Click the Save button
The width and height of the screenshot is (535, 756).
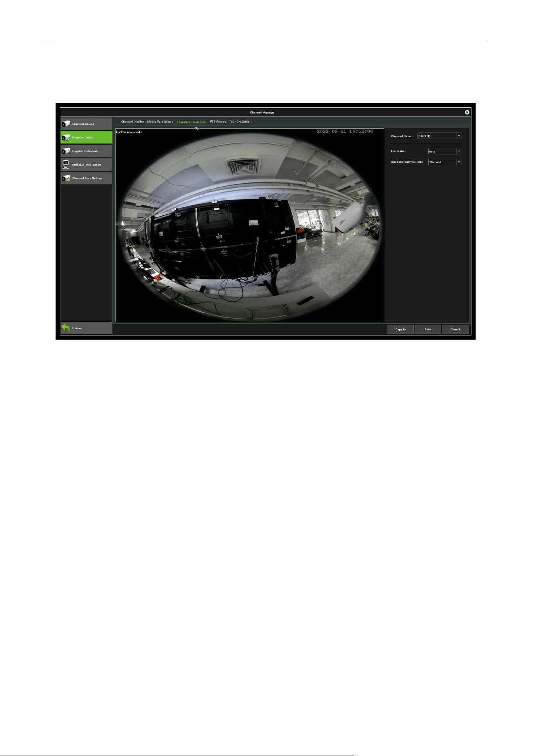click(x=428, y=329)
